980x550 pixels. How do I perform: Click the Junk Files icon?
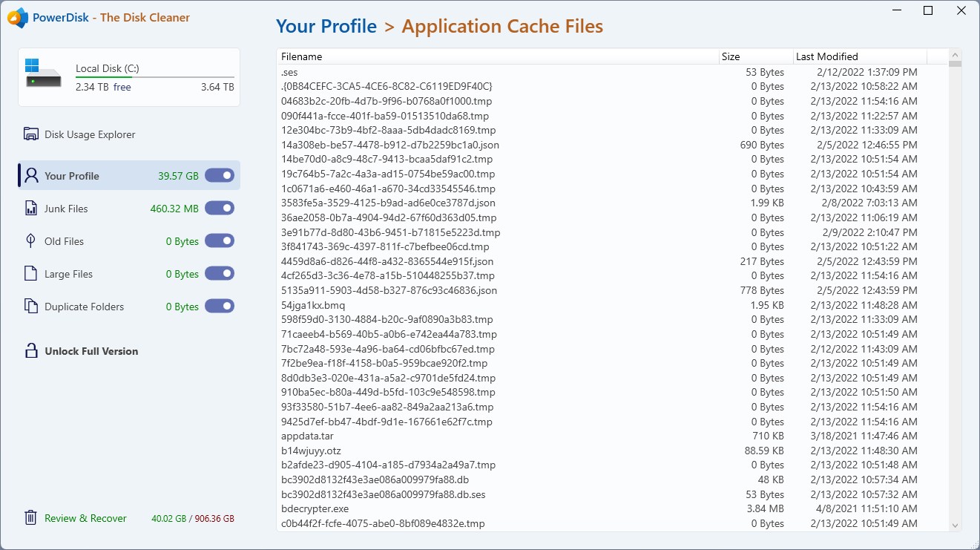31,209
